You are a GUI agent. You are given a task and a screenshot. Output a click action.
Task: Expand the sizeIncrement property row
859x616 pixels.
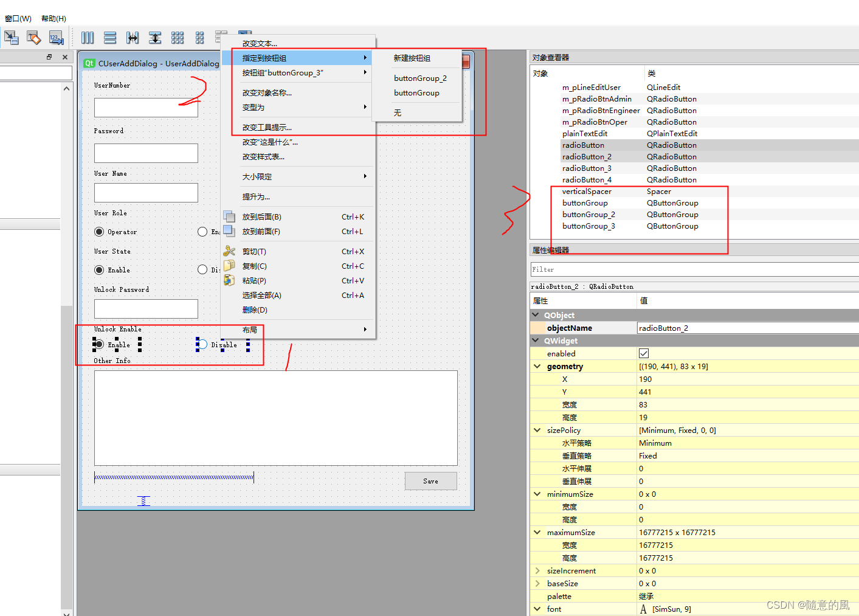(537, 570)
